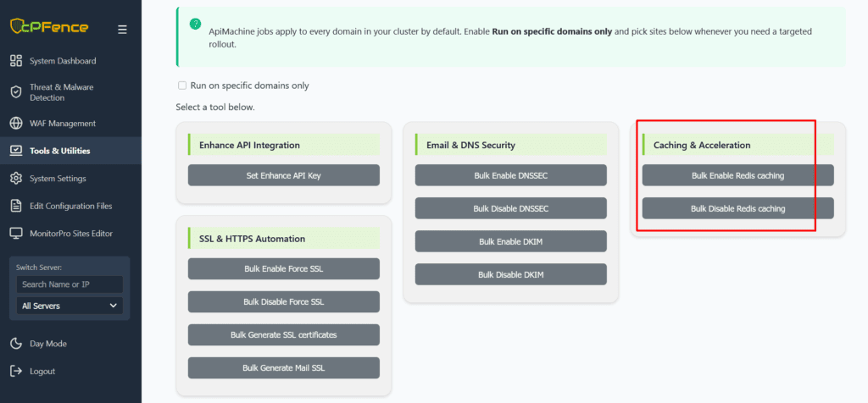Viewport: 868px width, 403px height.
Task: Focus the Search Name or IP field
Action: pyautogui.click(x=70, y=284)
